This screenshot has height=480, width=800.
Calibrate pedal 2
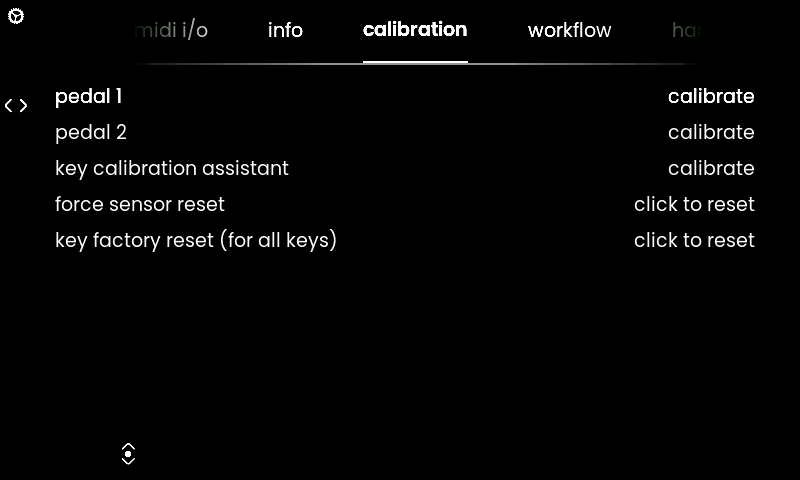711,132
